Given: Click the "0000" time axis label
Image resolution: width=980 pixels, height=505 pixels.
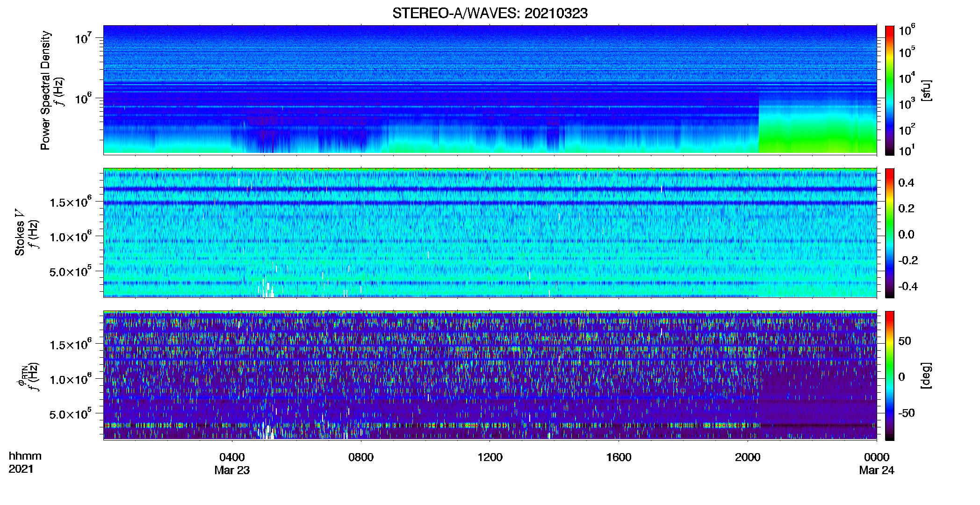Looking at the screenshot, I should point(877,457).
